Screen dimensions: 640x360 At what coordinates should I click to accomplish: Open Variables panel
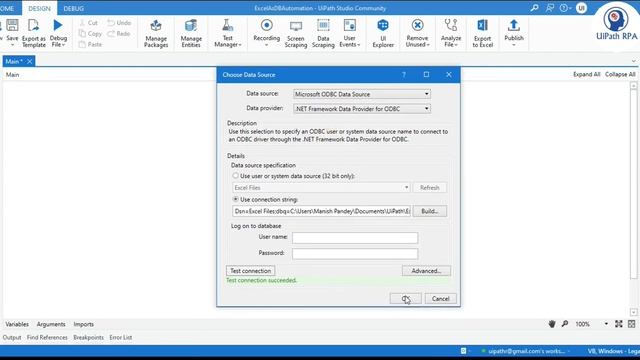17,324
